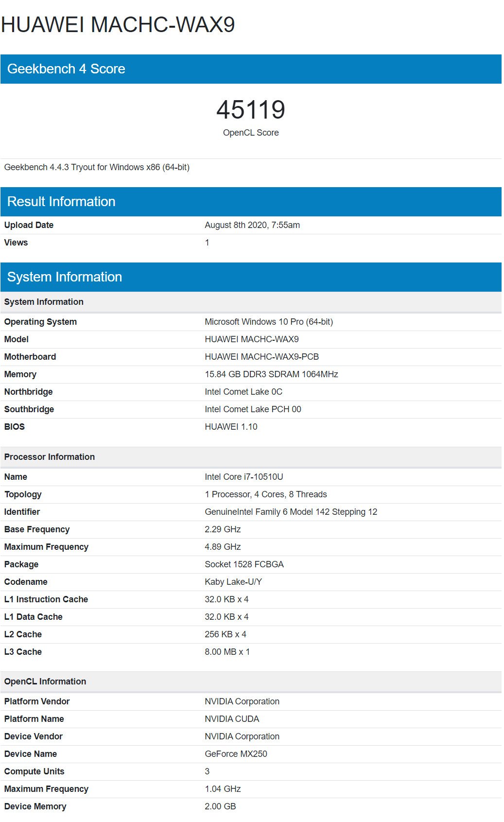
Task: Select the 8.00 MB x 1 L3 value
Action: coord(227,652)
